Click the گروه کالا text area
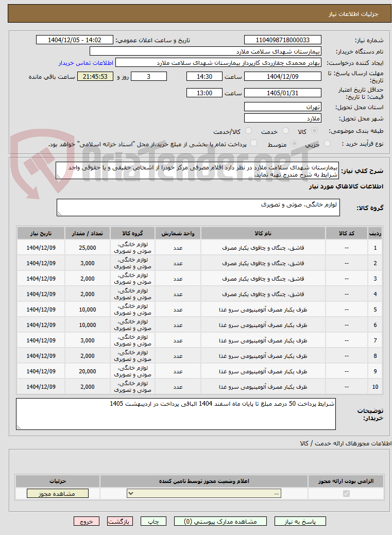This screenshot has width=392, height=535. 198,208
